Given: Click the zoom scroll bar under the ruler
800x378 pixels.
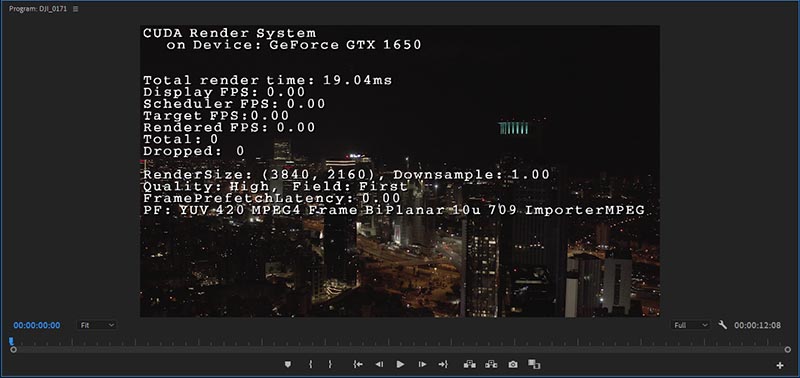Looking at the screenshot, I should coord(401,350).
